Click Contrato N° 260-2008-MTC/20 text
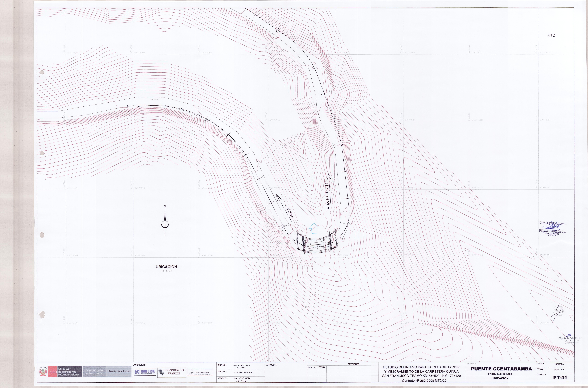This screenshot has height=388, width=588. [424, 381]
